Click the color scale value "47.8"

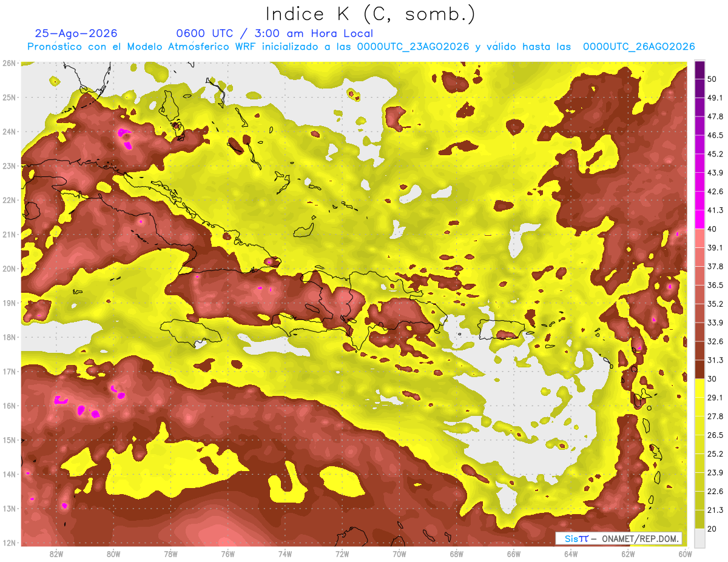[x=715, y=116]
